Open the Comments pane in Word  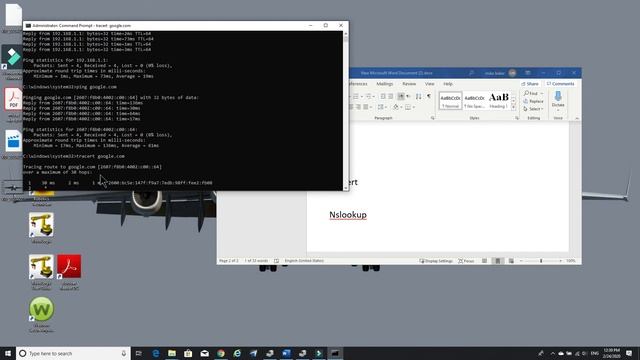click(x=560, y=84)
